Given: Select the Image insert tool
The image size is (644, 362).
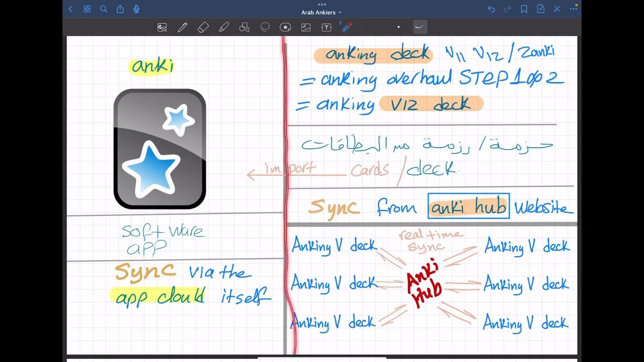Looking at the screenshot, I should pos(306,28).
